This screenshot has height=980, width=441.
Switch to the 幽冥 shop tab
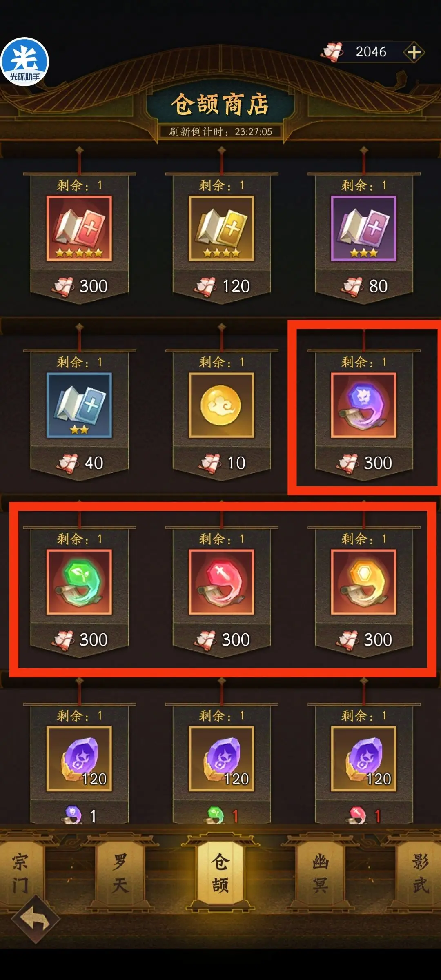[321, 874]
